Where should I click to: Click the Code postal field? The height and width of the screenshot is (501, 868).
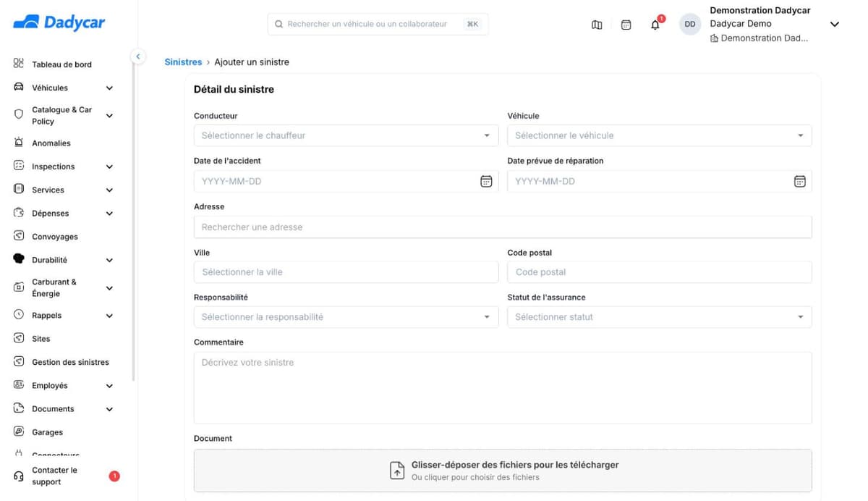point(660,272)
